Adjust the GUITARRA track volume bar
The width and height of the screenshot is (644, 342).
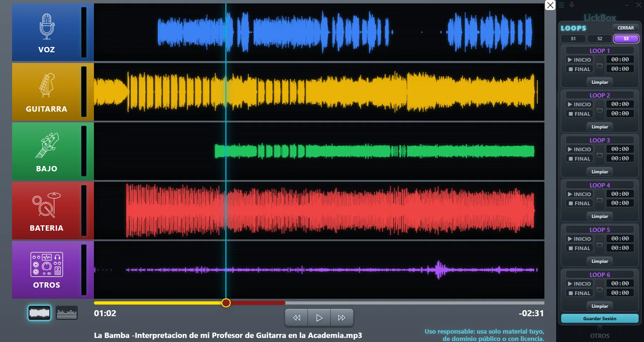click(x=84, y=92)
